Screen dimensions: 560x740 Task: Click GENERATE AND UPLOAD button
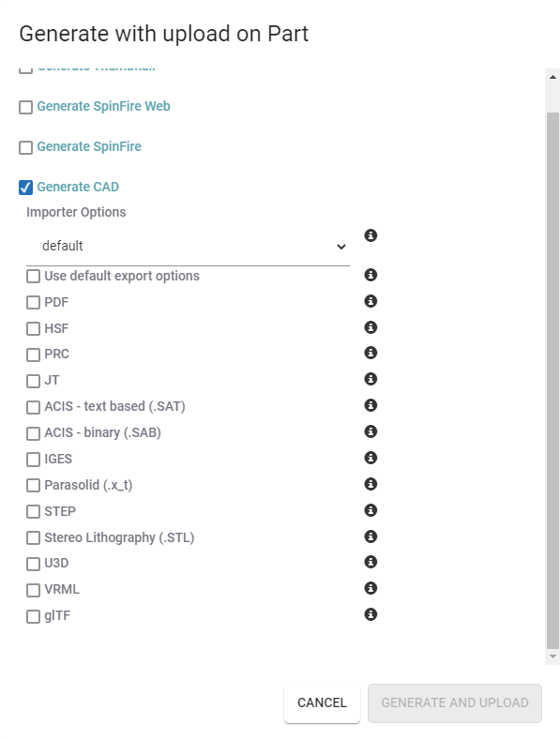pyautogui.click(x=455, y=702)
